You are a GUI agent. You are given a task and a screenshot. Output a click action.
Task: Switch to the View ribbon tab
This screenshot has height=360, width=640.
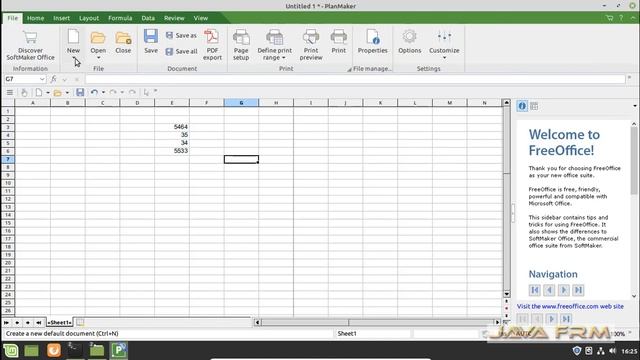[201, 18]
